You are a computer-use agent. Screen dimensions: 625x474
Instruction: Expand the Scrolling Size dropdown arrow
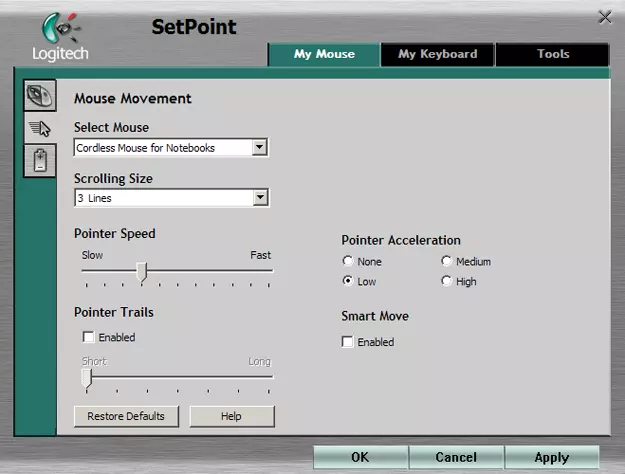tap(260, 197)
